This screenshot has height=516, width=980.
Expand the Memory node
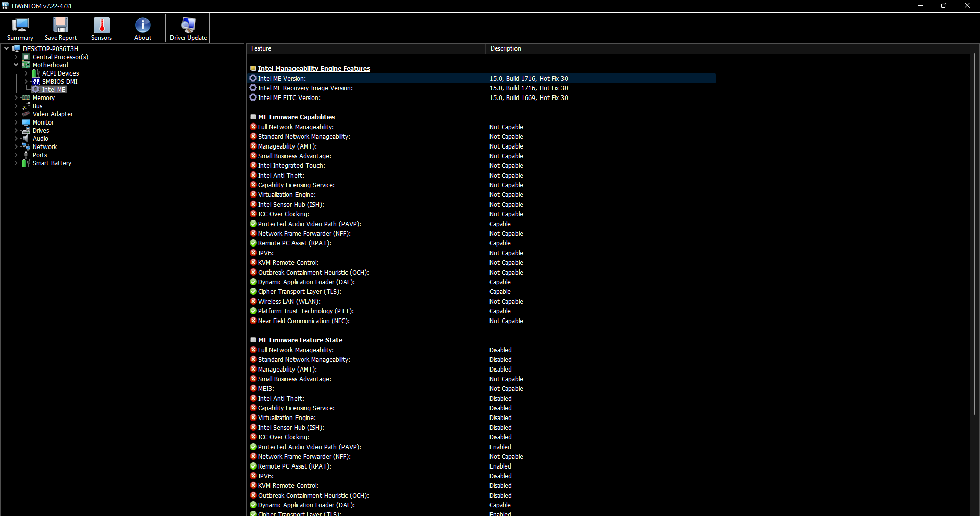pyautogui.click(x=16, y=97)
